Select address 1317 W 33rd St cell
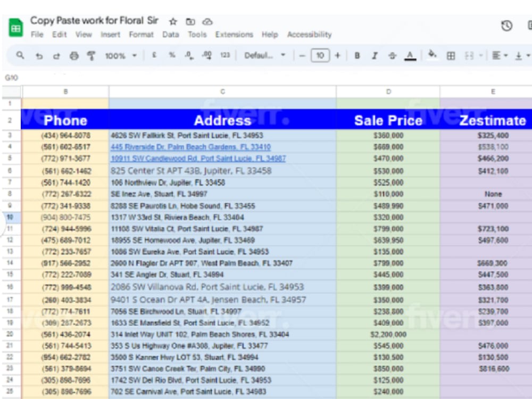 (x=222, y=217)
